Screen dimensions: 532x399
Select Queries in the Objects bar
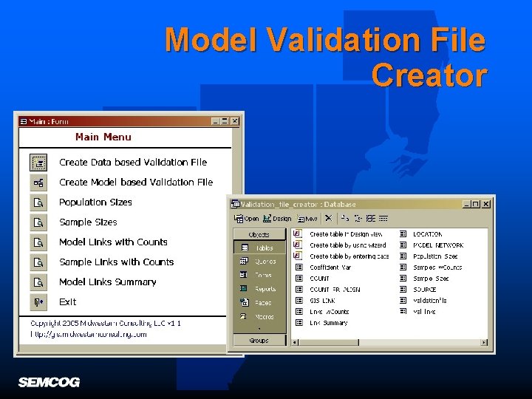(259, 262)
